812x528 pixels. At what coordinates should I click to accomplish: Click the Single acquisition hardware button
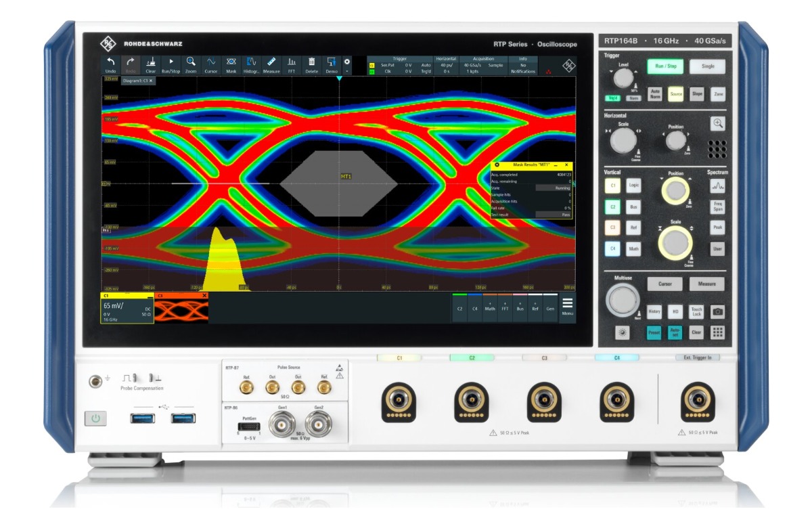(706, 66)
